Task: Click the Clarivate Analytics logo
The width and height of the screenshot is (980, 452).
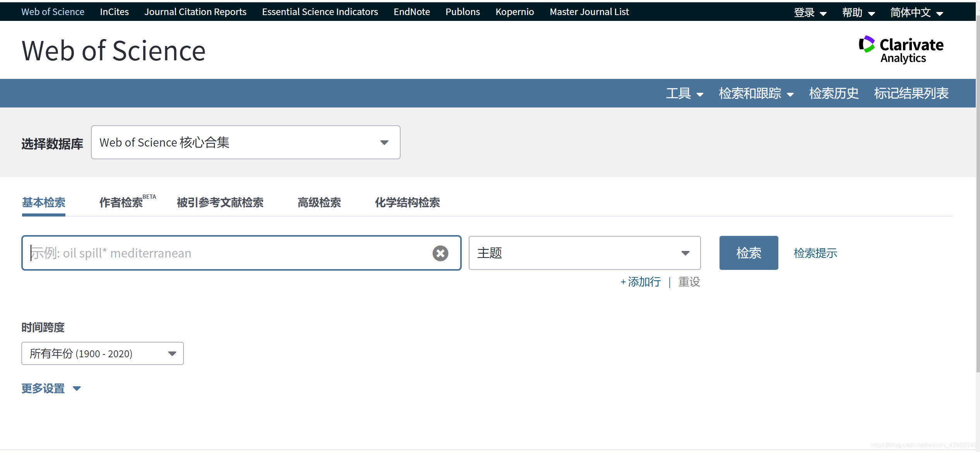Action: [x=901, y=49]
